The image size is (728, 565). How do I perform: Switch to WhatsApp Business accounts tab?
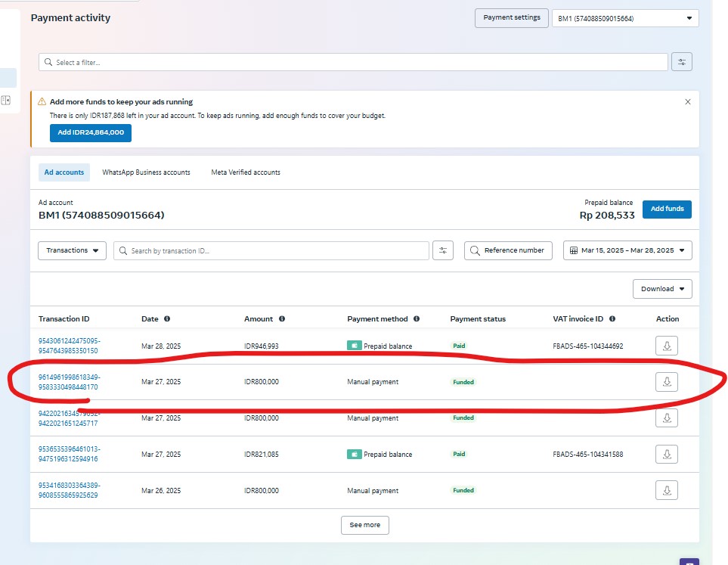click(146, 172)
